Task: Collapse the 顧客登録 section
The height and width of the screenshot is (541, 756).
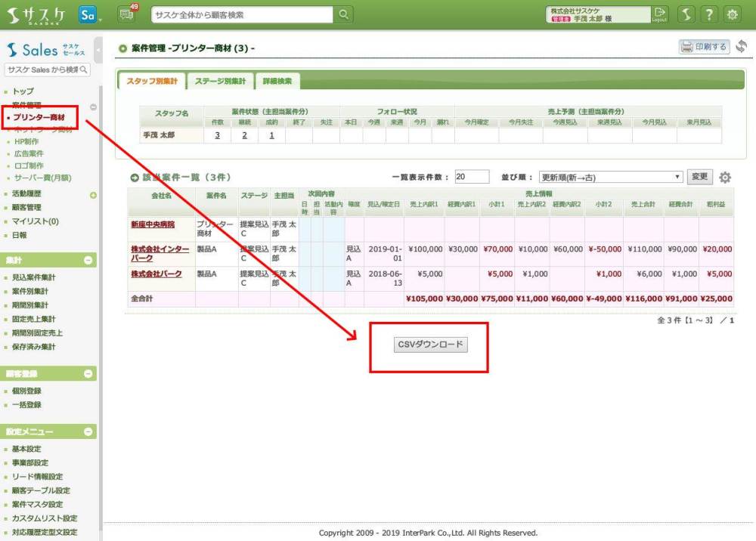Action: point(88,373)
